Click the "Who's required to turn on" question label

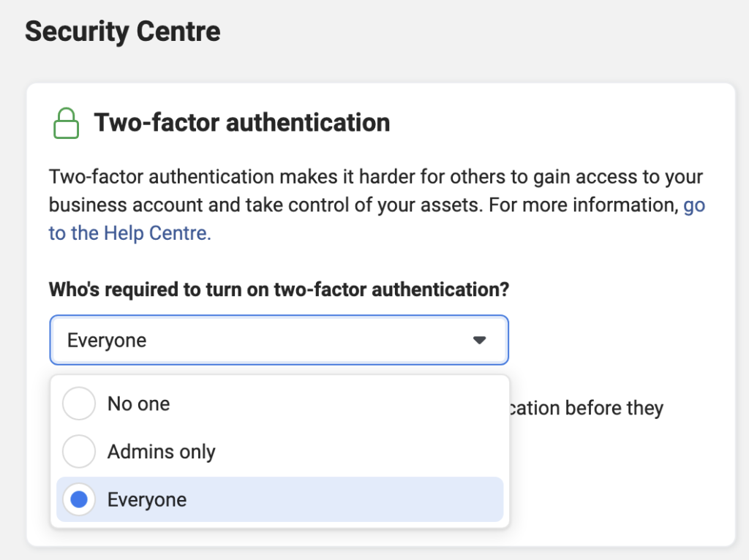[279, 290]
